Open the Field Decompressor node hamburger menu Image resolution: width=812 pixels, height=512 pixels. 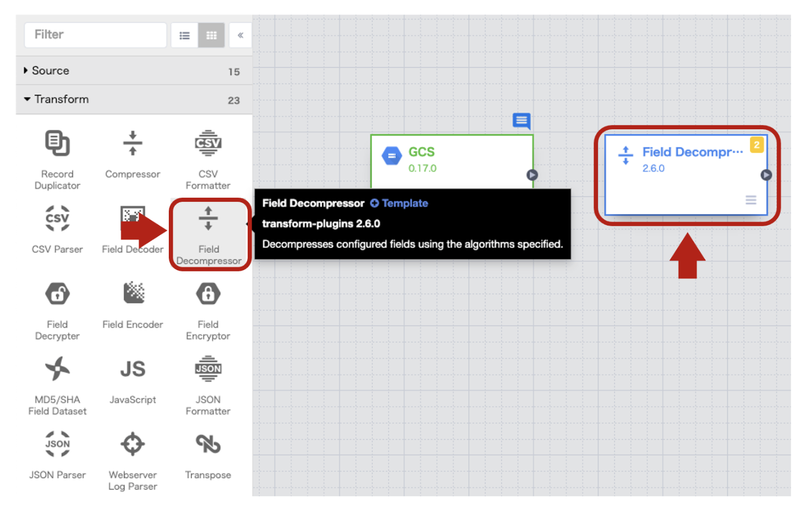[751, 200]
